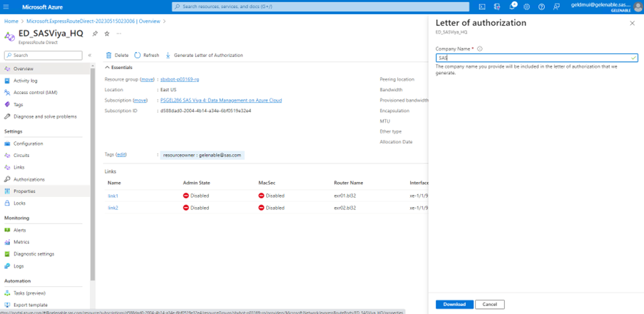Click the Generate Letter of Authorization download icon
Viewport: 644px width, 314px height.
[x=168, y=55]
